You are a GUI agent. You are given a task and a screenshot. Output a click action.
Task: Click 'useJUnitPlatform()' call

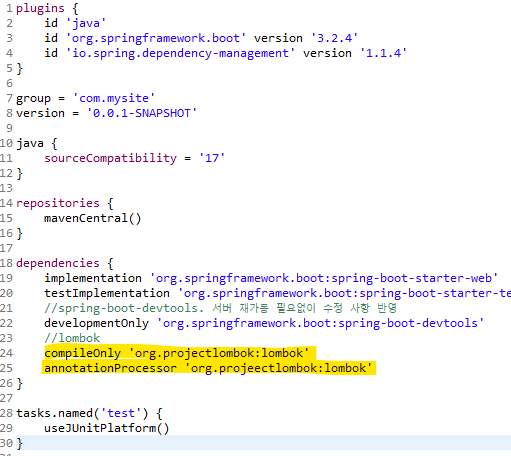tap(107, 428)
